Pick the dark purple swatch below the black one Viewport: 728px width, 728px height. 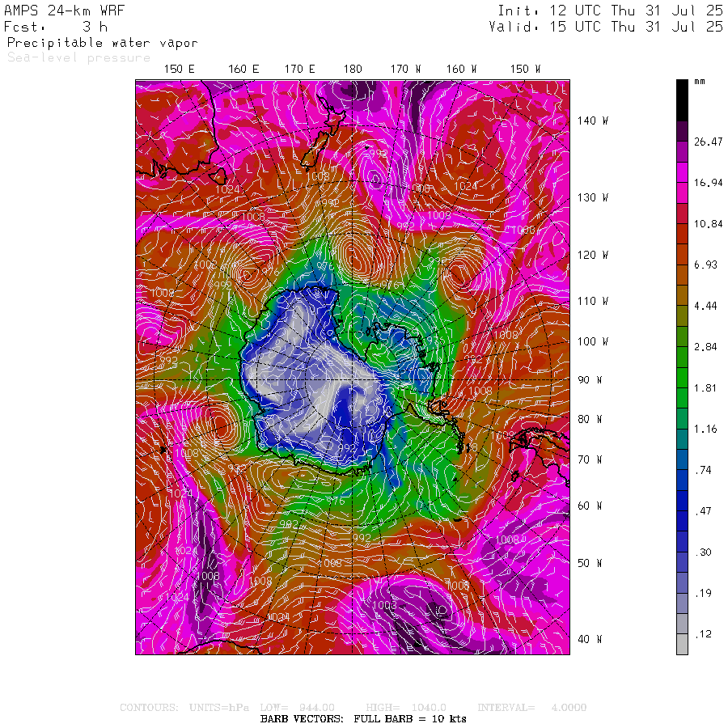pyautogui.click(x=682, y=131)
